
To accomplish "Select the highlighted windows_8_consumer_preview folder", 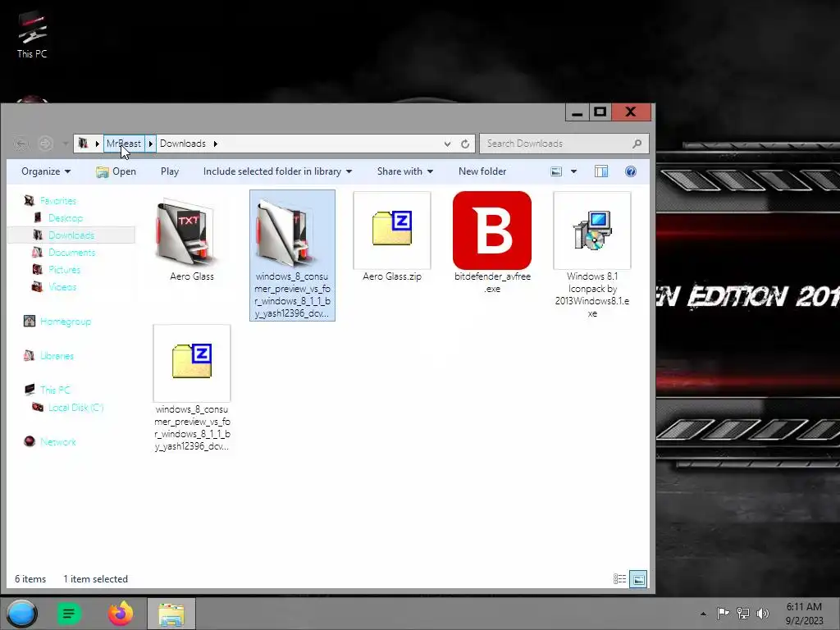I will point(293,256).
